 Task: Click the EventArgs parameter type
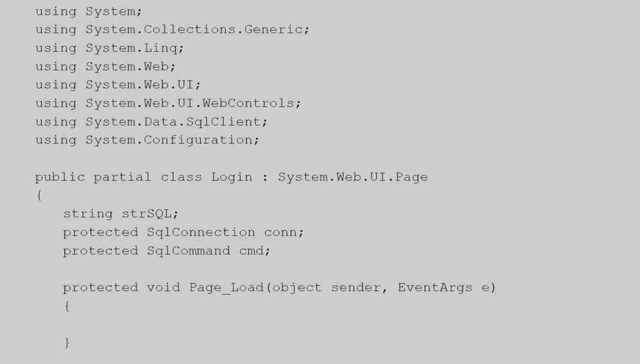click(435, 288)
